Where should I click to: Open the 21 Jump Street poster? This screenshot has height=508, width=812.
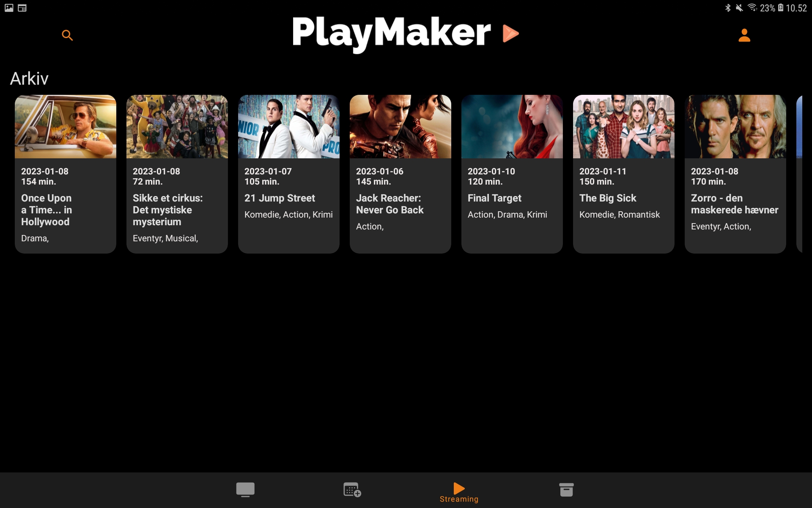click(x=289, y=127)
